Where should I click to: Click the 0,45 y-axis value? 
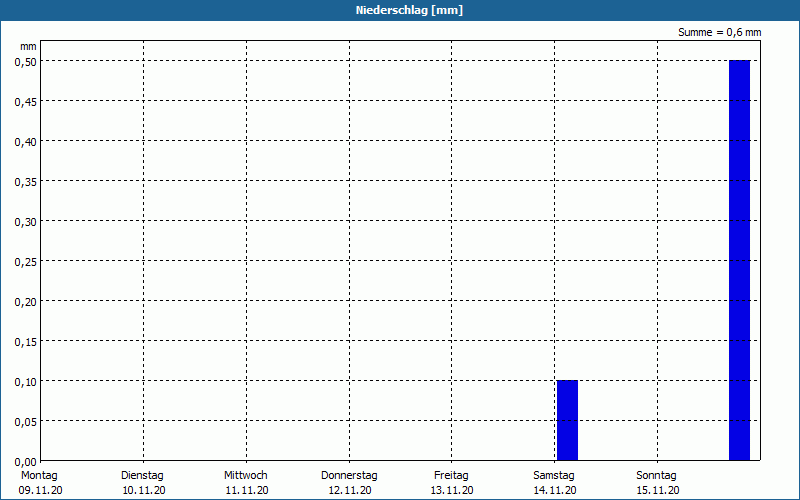26,102
